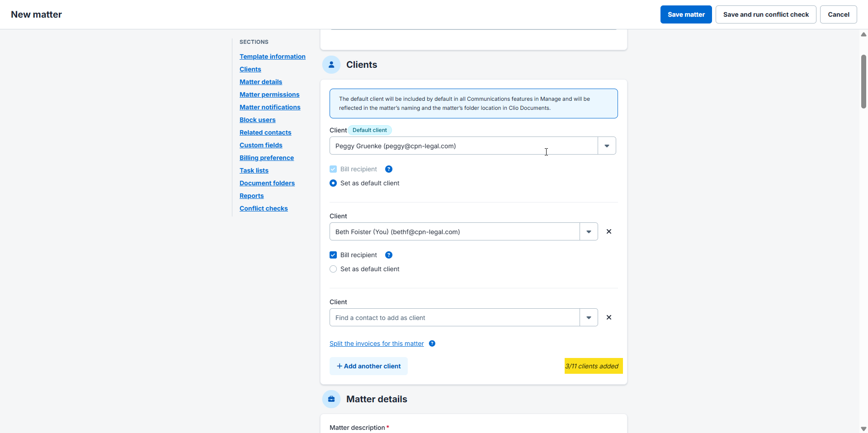The width and height of the screenshot is (868, 433).
Task: Click Save and run conflict check
Action: pyautogui.click(x=766, y=14)
